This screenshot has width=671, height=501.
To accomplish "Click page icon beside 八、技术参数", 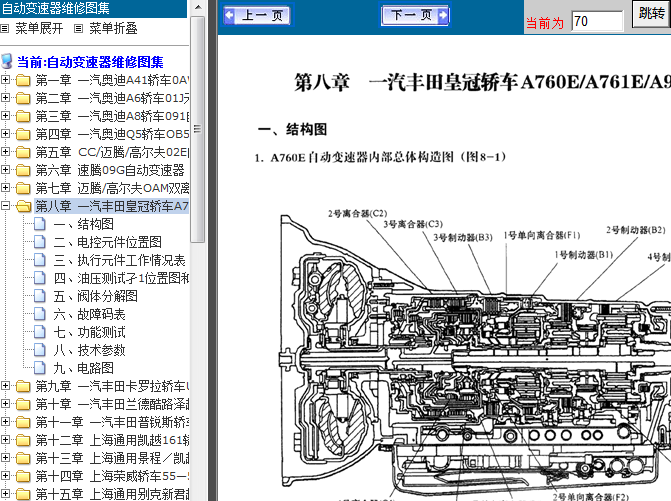I will [40, 350].
